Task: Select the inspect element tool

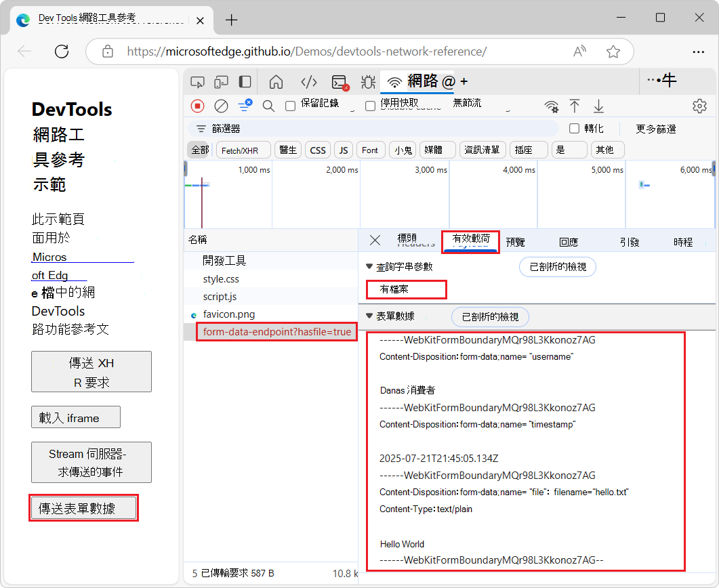Action: 197,81
